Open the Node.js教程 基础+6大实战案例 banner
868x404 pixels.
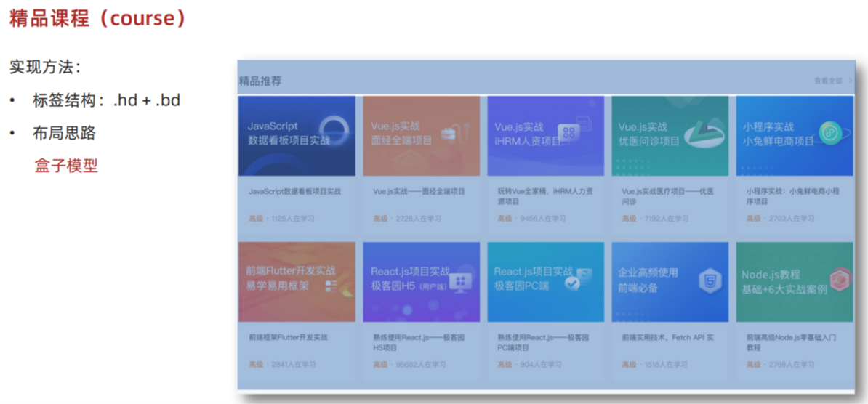(795, 282)
